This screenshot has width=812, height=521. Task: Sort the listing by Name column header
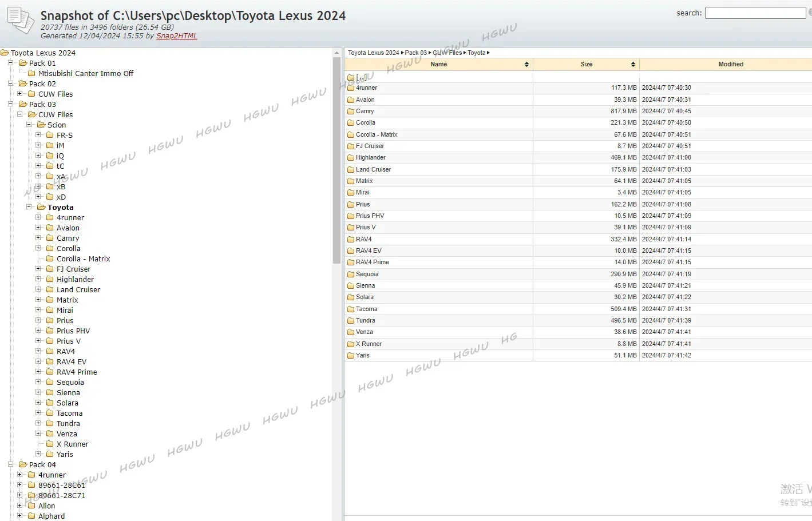[439, 64]
